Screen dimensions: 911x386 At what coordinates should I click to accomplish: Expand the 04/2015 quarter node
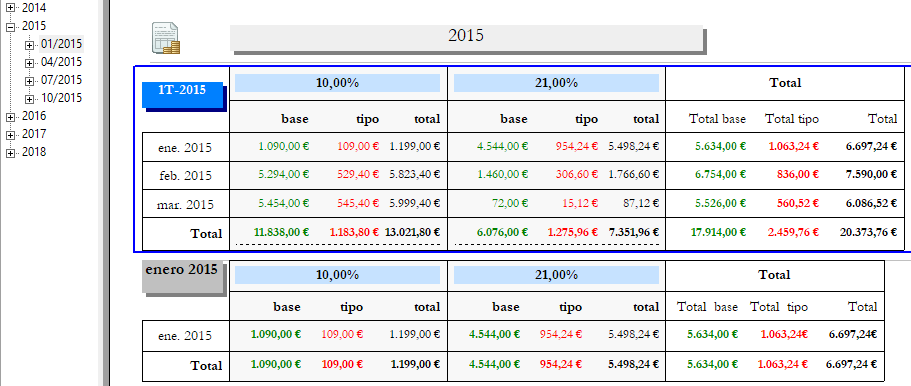tap(30, 63)
